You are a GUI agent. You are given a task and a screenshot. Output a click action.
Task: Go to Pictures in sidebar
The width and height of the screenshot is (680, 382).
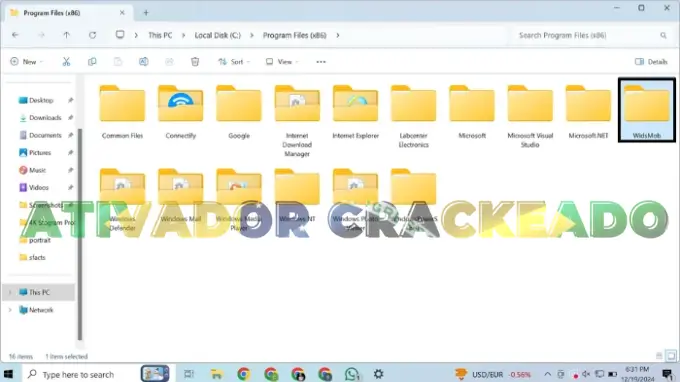tap(41, 153)
